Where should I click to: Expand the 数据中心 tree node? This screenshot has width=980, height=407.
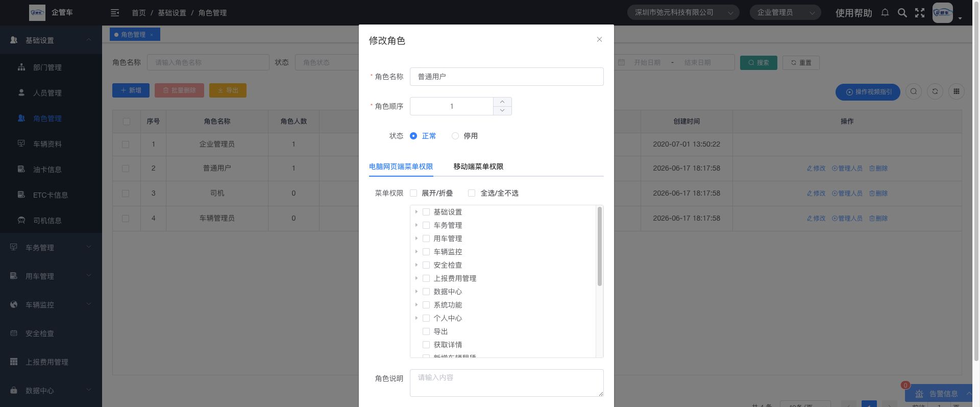tap(416, 292)
